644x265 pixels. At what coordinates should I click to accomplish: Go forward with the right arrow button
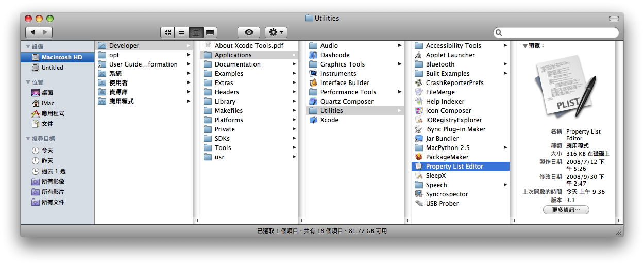46,32
